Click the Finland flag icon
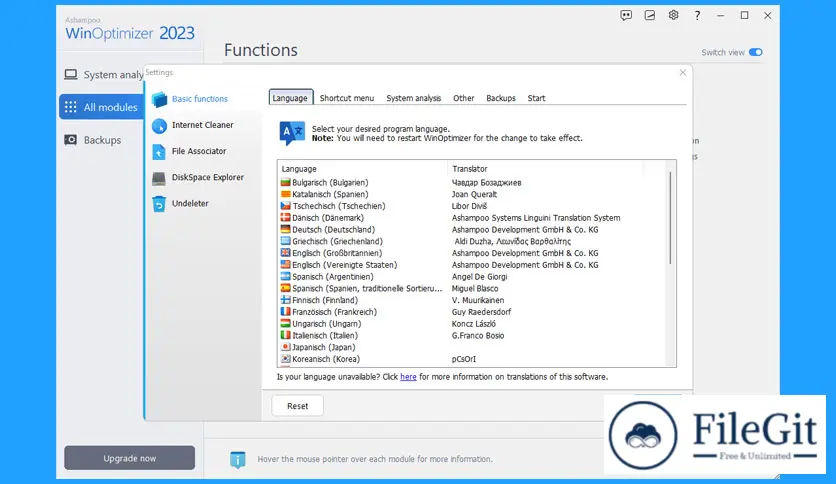The height and width of the screenshot is (484, 836). [286, 300]
